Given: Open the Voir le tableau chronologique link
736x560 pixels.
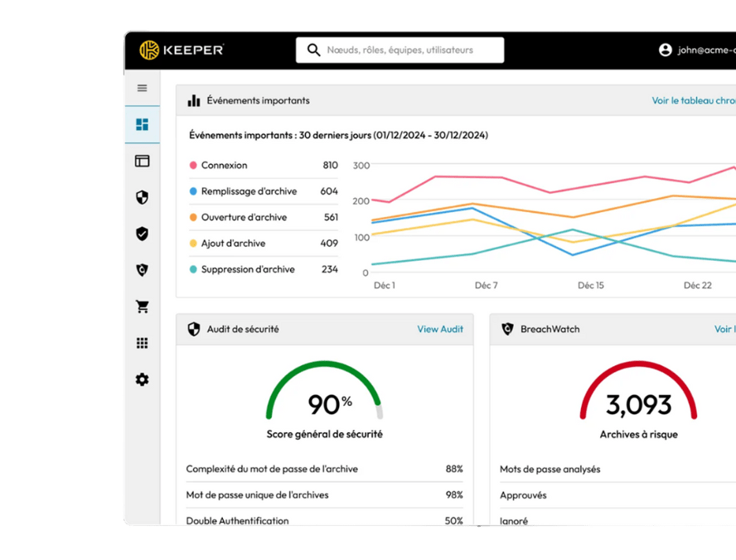Looking at the screenshot, I should [x=693, y=100].
